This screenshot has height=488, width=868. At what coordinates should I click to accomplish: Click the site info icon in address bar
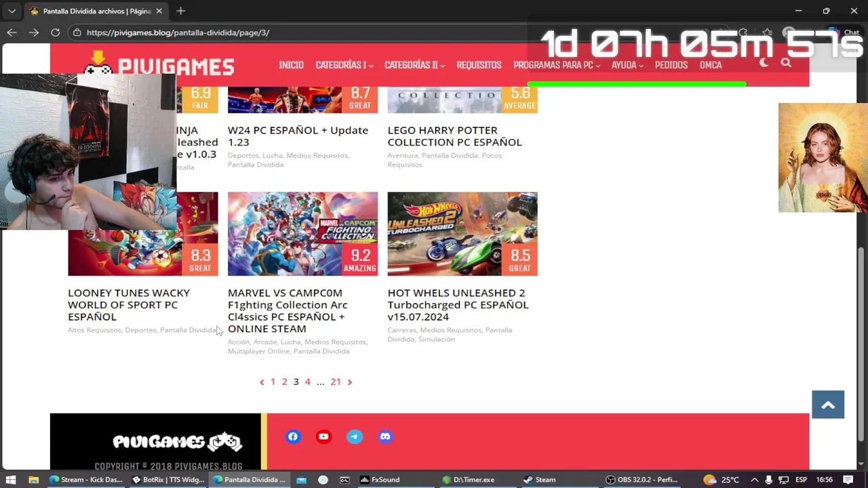[x=77, y=33]
